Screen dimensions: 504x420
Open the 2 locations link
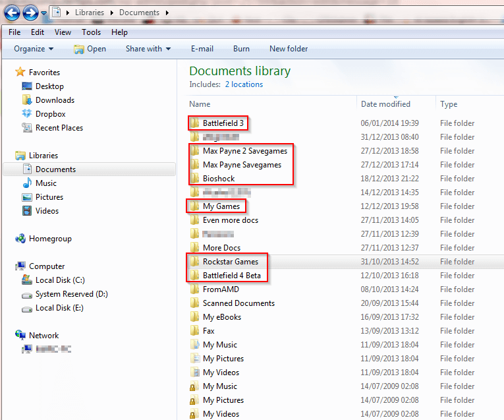244,84
